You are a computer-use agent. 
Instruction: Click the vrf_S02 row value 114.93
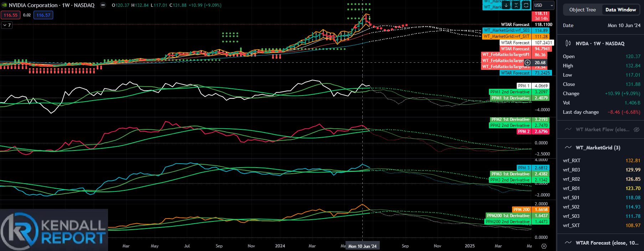point(633,207)
